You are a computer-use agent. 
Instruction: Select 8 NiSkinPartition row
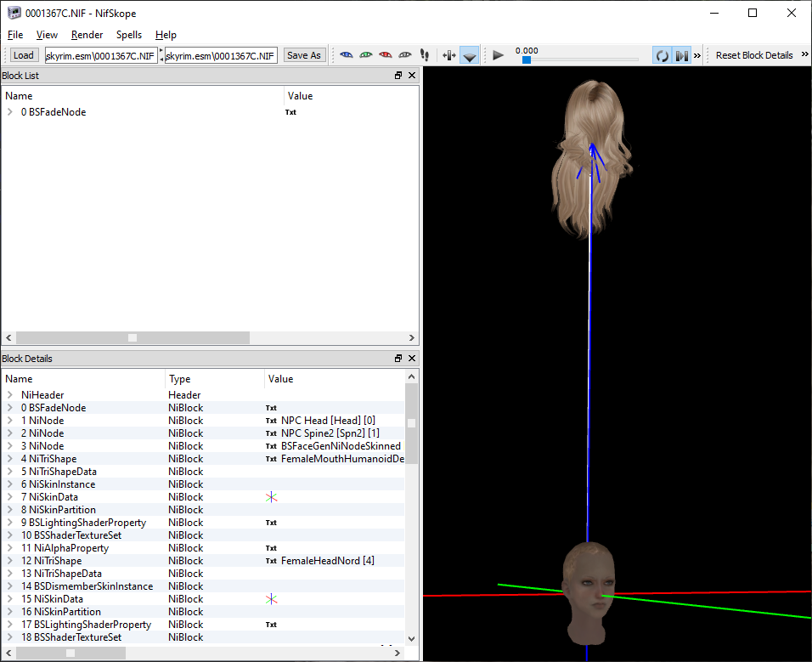pyautogui.click(x=202, y=510)
